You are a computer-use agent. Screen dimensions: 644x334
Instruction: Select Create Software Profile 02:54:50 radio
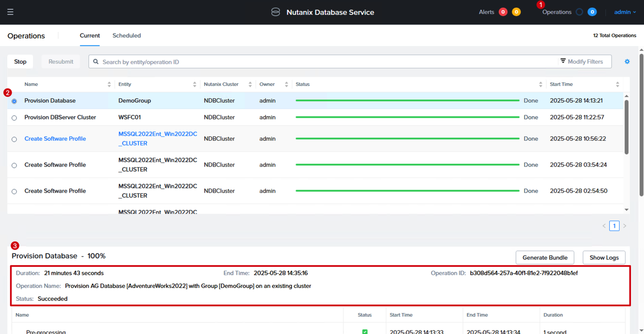tap(14, 192)
